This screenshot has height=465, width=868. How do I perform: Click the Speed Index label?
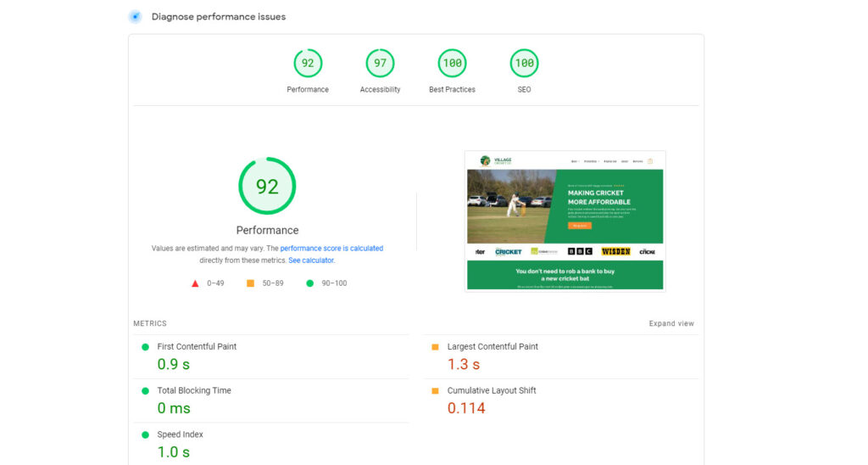pyautogui.click(x=180, y=434)
